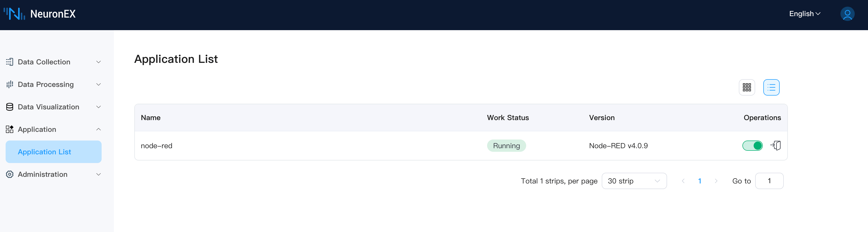
Task: Open the 30 strip per-page dropdown
Action: tap(634, 181)
